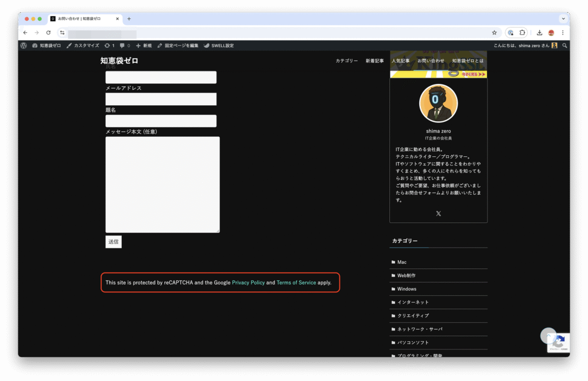Open the comments bubble icon in admin bar
The image size is (588, 381).
click(x=125, y=46)
